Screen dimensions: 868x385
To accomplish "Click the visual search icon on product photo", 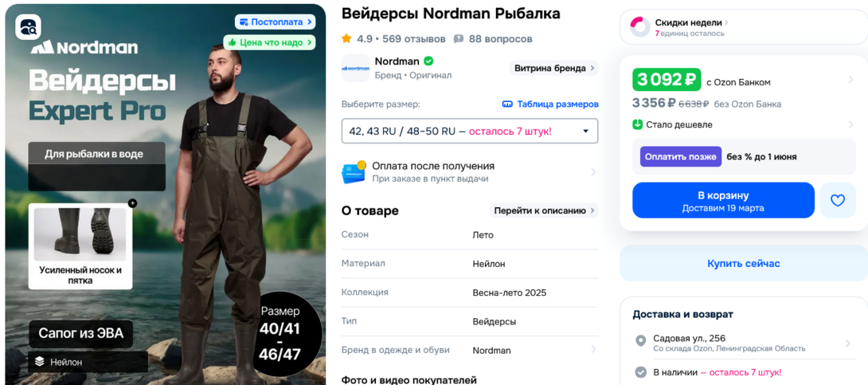I will point(29,27).
